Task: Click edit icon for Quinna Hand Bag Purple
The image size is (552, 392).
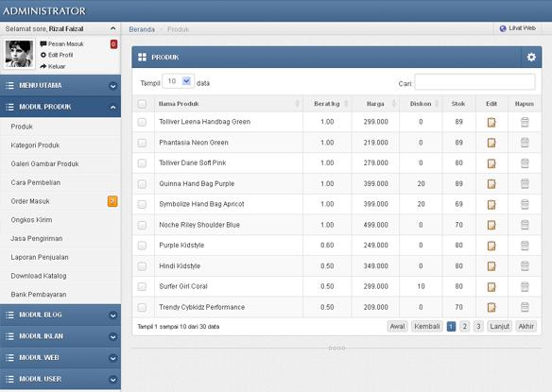Action: 492,183
